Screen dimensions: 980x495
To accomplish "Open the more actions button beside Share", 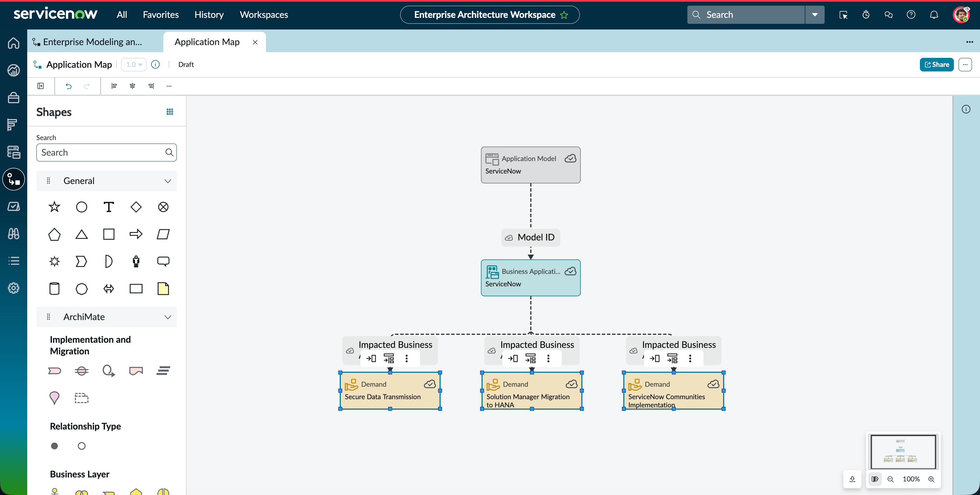I will [x=965, y=65].
